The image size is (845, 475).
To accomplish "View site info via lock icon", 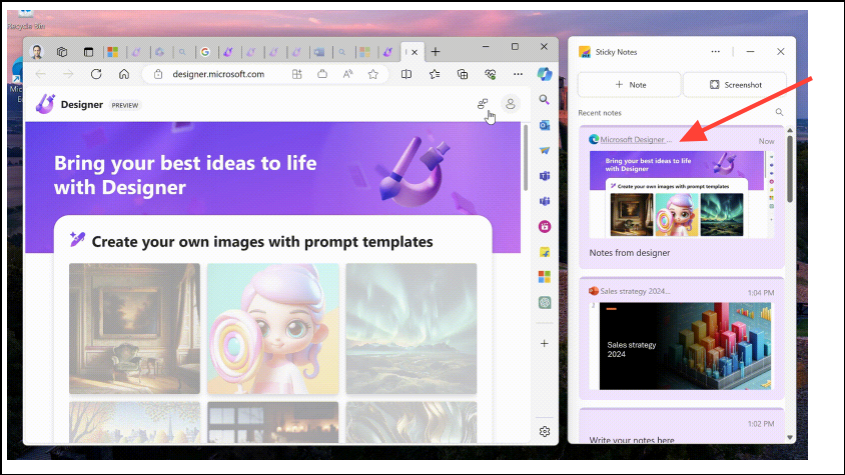I will (x=158, y=74).
